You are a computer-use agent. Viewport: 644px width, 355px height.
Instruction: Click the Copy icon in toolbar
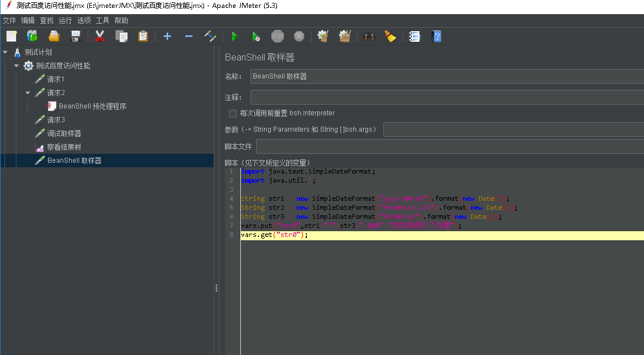(122, 37)
